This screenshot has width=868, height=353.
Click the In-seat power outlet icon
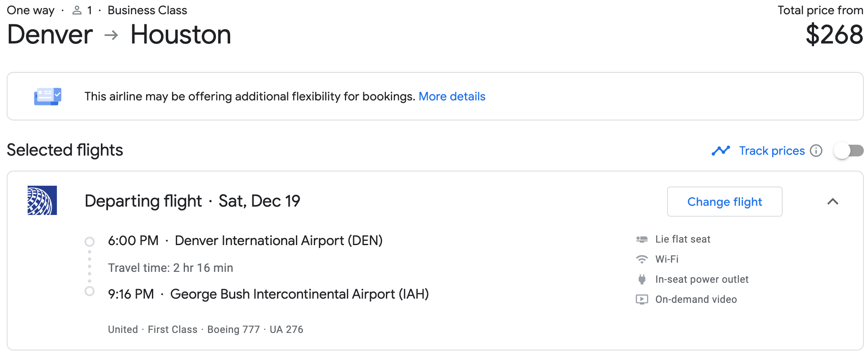coord(642,279)
